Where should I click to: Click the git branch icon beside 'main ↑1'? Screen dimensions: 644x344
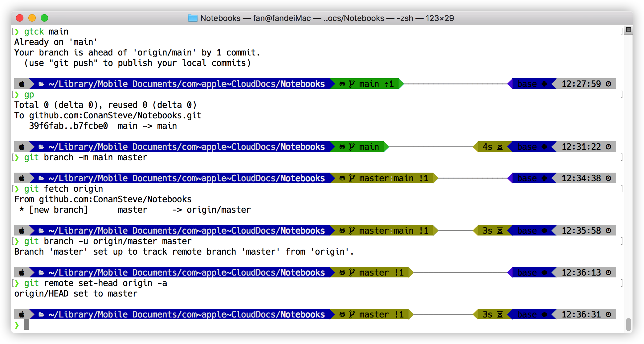[352, 84]
